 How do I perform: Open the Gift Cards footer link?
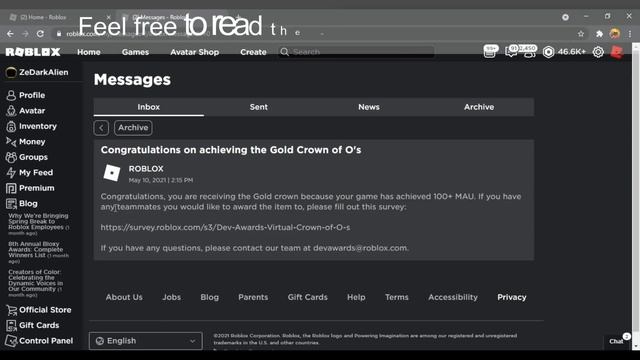point(307,297)
